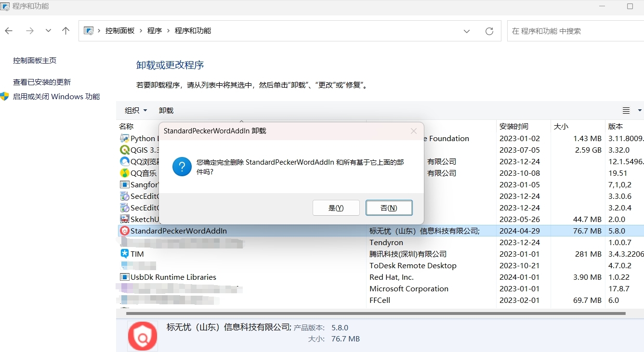Click the back navigation arrow

click(x=9, y=31)
